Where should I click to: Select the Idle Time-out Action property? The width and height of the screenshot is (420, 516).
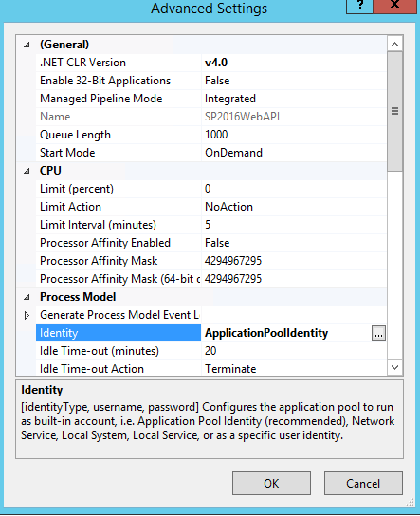click(x=92, y=369)
